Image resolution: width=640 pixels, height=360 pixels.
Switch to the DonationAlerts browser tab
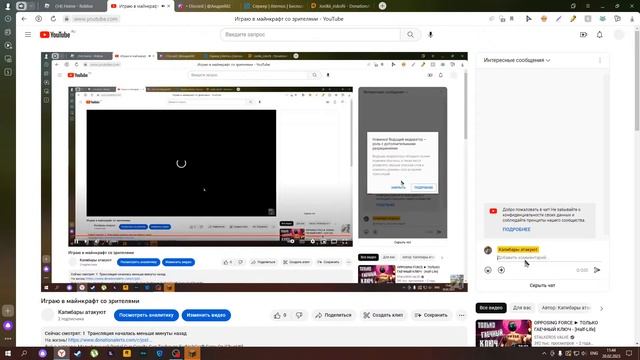click(340, 6)
